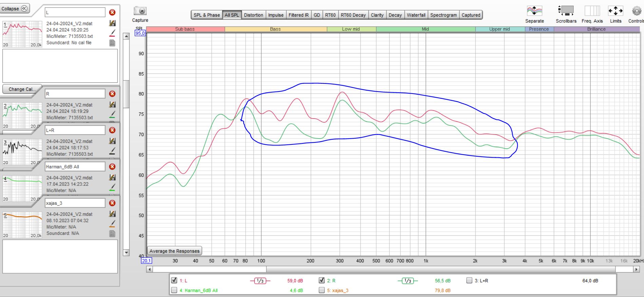Open the RT60 tab
The height and width of the screenshot is (297, 644).
(x=330, y=15)
